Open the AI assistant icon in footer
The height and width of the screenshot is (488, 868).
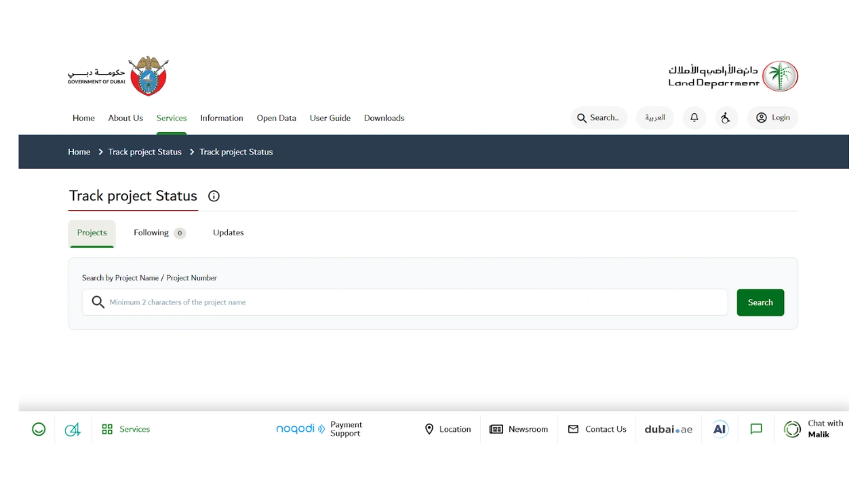tap(719, 428)
